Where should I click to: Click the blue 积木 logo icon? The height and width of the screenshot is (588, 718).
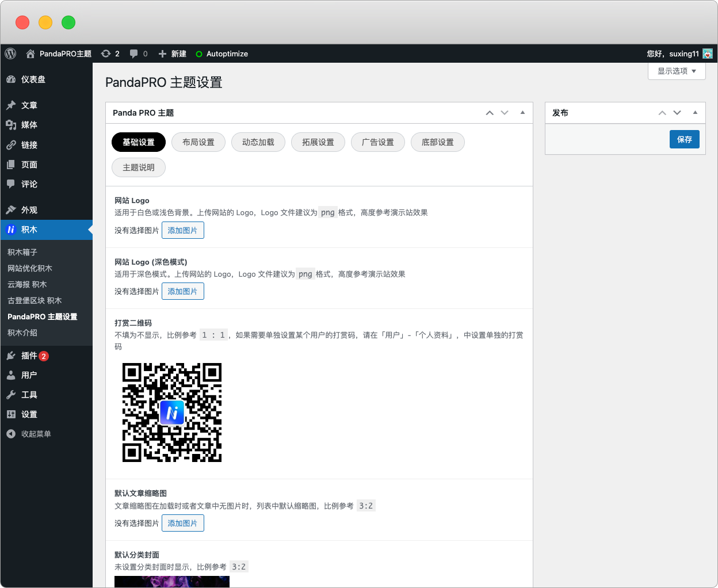[11, 230]
